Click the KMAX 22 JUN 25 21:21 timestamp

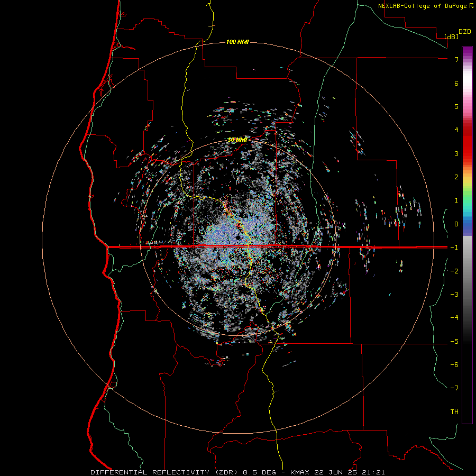pyautogui.click(x=337, y=472)
